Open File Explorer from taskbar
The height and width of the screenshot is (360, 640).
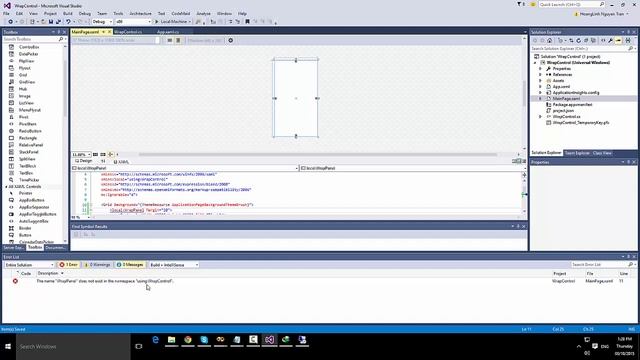point(171,340)
